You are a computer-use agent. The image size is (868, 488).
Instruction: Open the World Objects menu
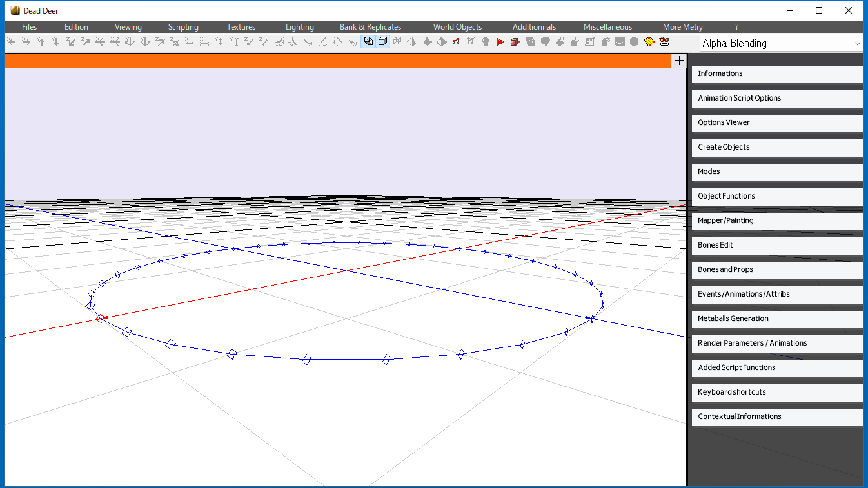(457, 27)
